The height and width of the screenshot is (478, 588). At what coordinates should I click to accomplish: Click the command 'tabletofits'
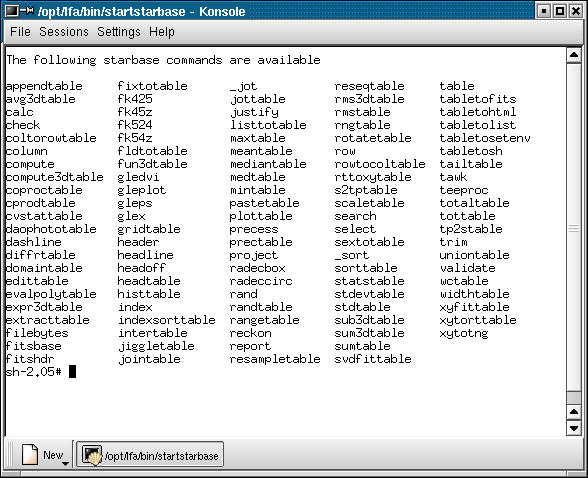[x=478, y=99]
